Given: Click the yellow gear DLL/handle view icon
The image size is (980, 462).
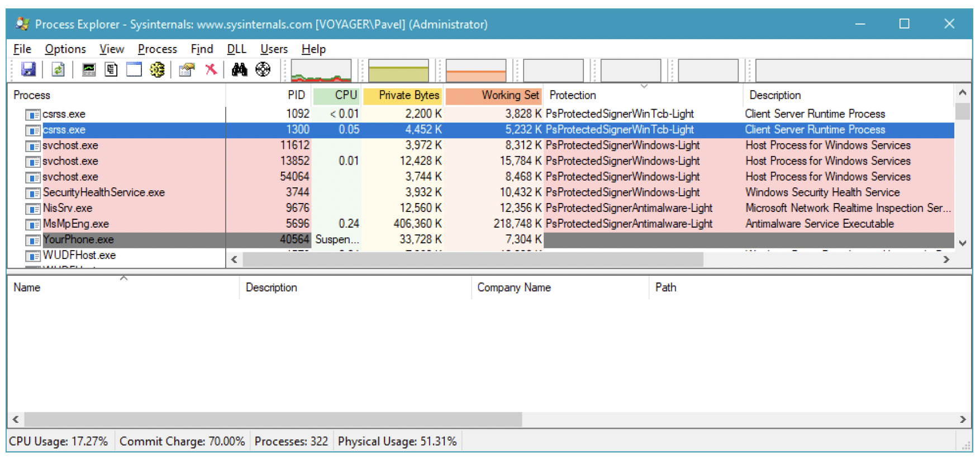Looking at the screenshot, I should 157,70.
